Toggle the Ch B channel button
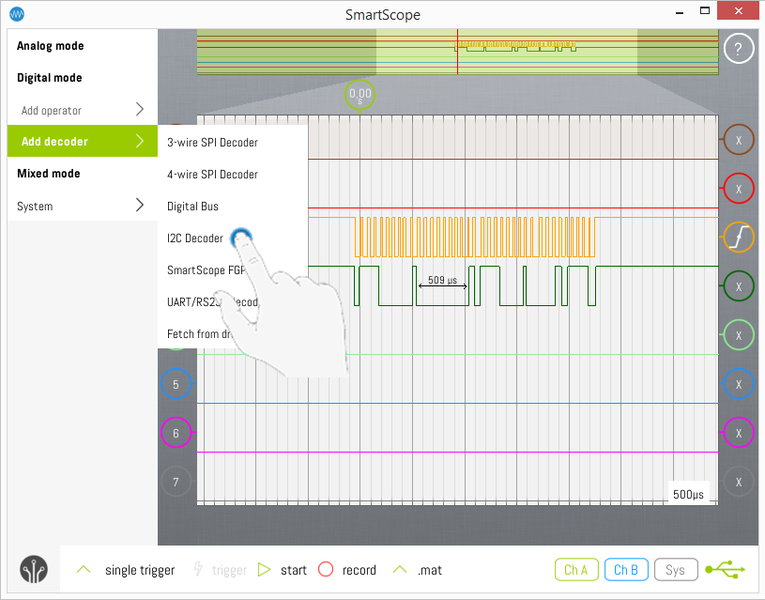The height and width of the screenshot is (600, 765). (625, 570)
